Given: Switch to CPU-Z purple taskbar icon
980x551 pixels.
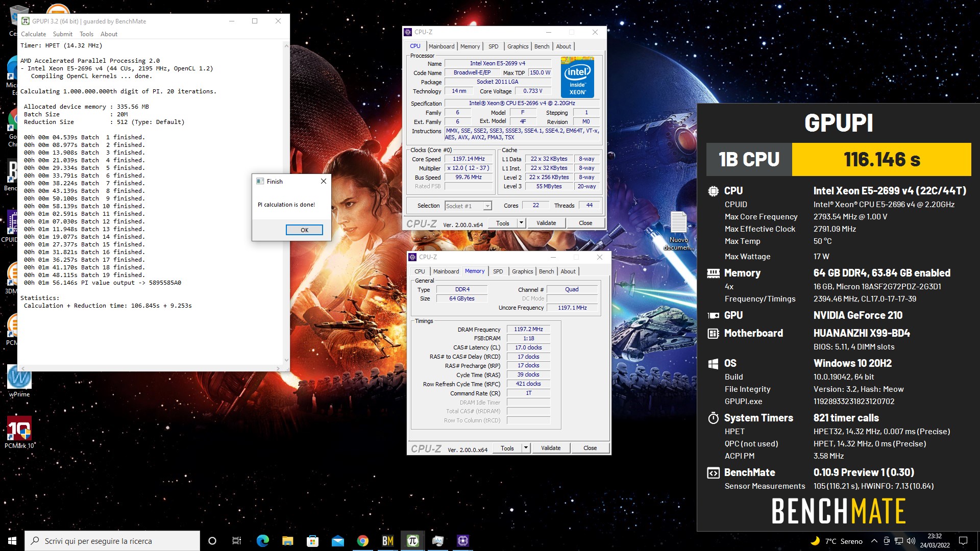Looking at the screenshot, I should point(463,541).
